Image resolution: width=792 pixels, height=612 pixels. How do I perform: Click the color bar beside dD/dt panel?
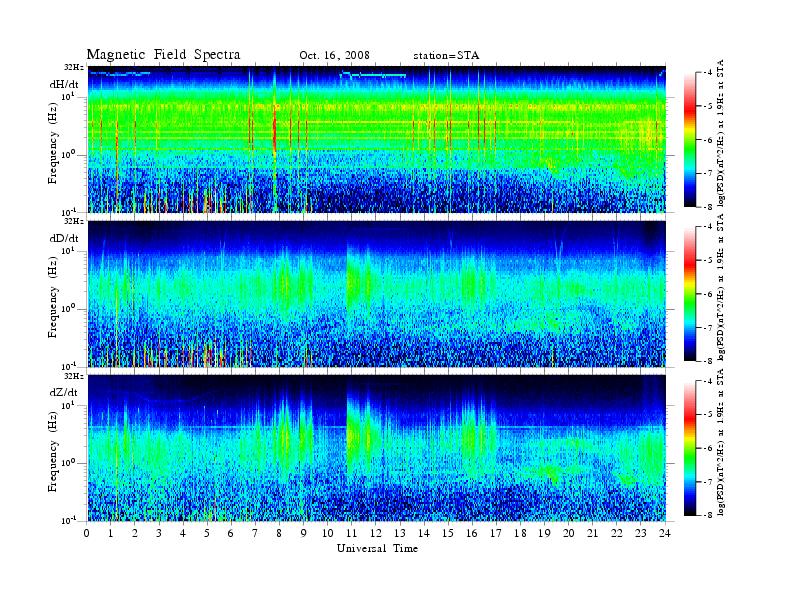tap(690, 294)
